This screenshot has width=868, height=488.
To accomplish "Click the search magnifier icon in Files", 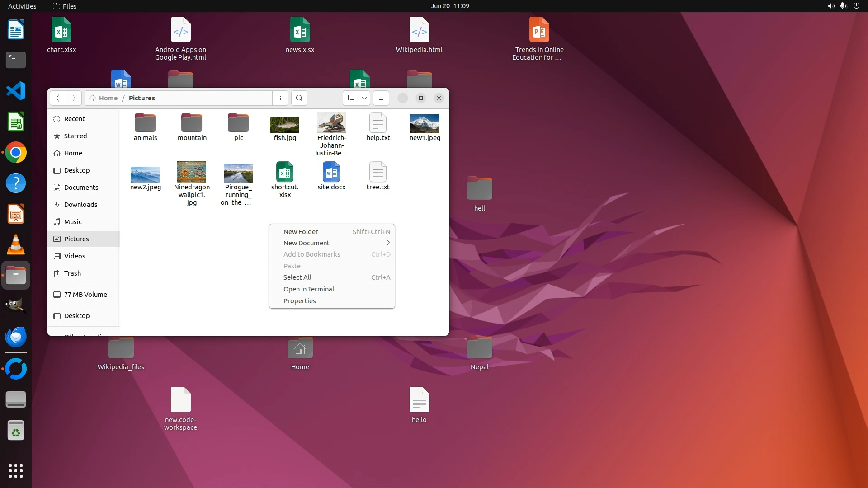I will click(299, 98).
